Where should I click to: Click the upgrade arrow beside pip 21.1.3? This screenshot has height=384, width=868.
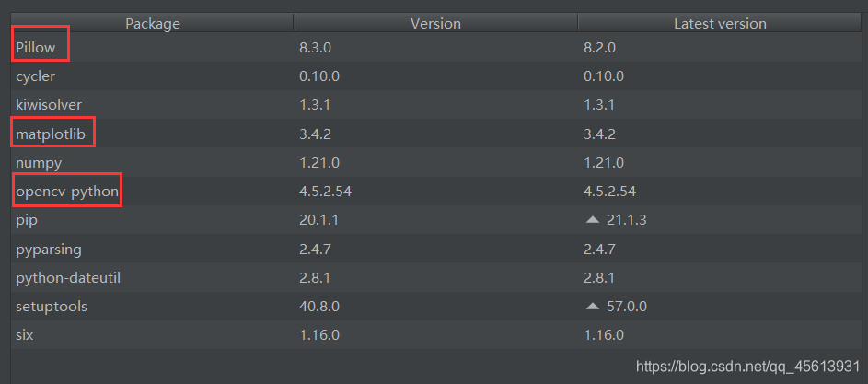coord(593,220)
